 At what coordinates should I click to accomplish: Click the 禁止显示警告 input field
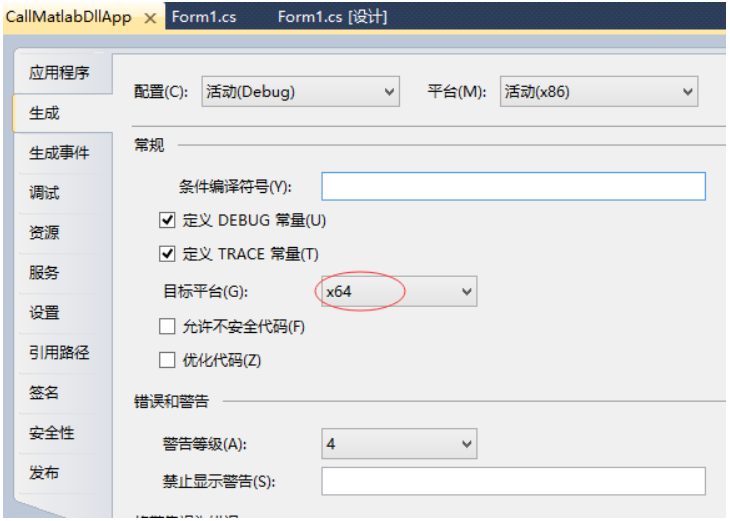coord(514,481)
